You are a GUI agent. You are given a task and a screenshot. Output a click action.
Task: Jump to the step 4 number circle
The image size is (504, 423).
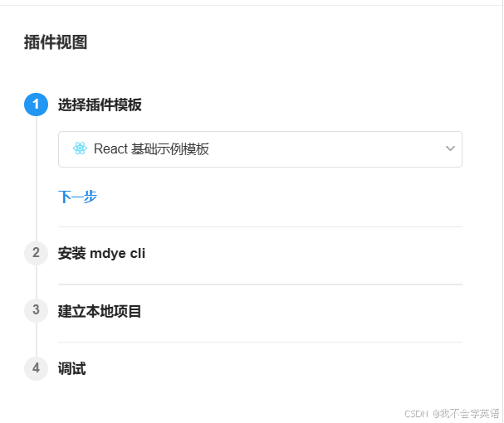coord(36,368)
